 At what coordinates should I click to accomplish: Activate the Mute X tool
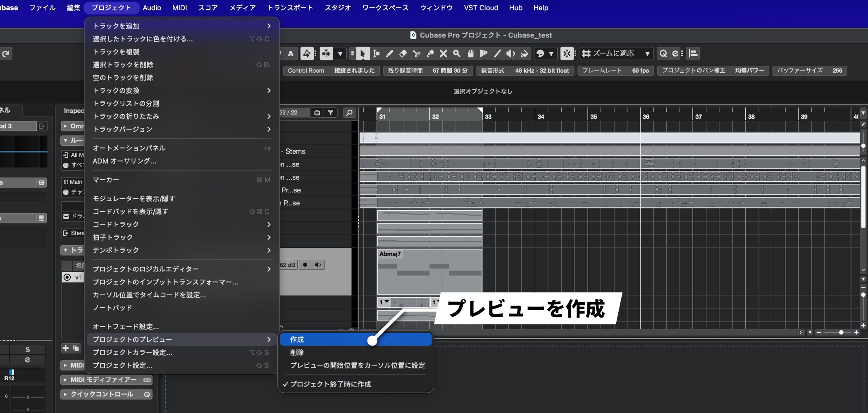pos(444,54)
